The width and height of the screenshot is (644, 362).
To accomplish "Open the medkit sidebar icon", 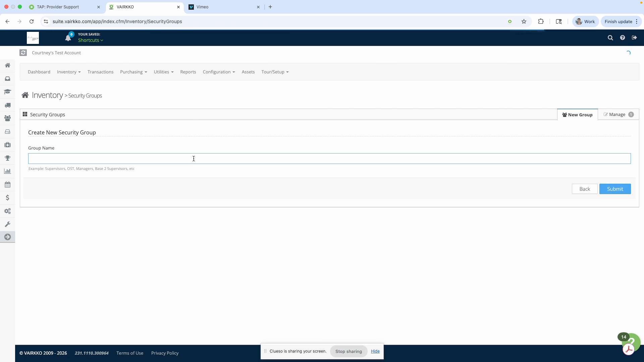I will pyautogui.click(x=7, y=145).
